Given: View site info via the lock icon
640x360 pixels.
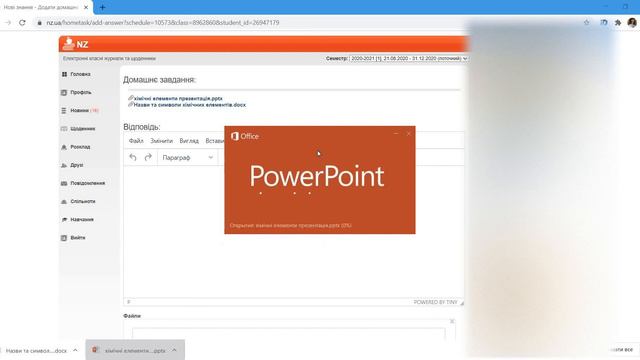Looking at the screenshot, I should pyautogui.click(x=40, y=23).
